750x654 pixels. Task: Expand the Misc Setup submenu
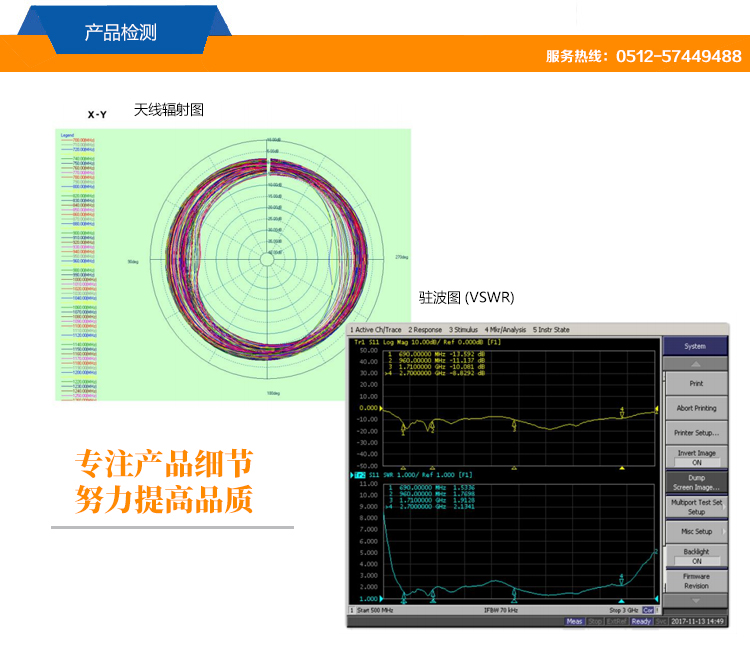click(696, 531)
